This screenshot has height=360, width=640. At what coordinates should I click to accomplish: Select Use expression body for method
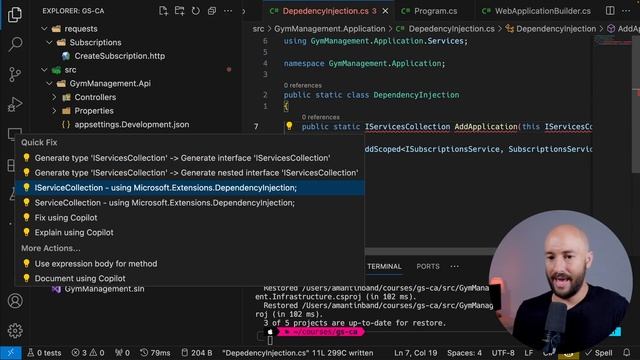(x=189, y=264)
